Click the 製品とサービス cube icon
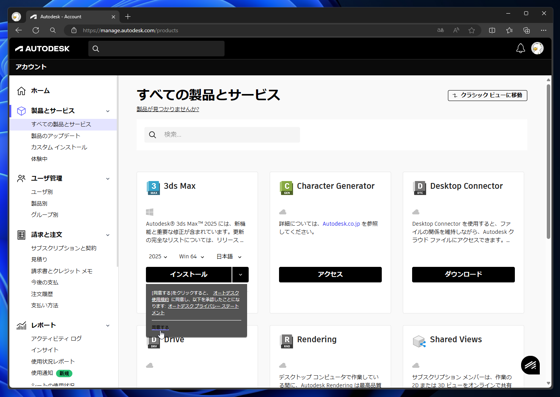 [21, 111]
